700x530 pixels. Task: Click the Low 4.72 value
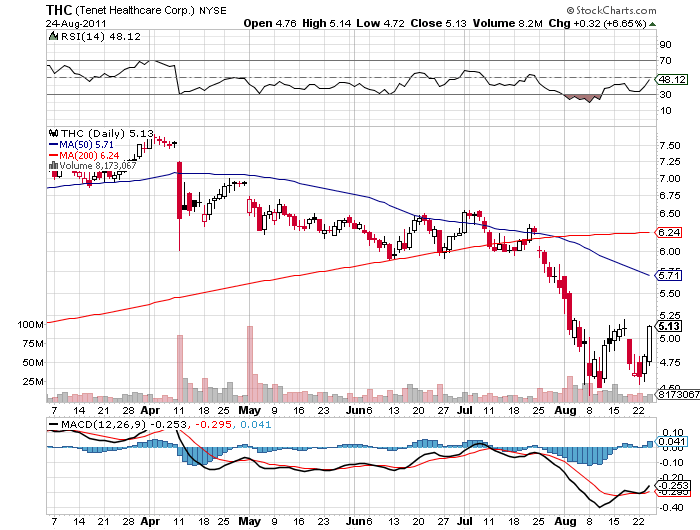(x=380, y=23)
